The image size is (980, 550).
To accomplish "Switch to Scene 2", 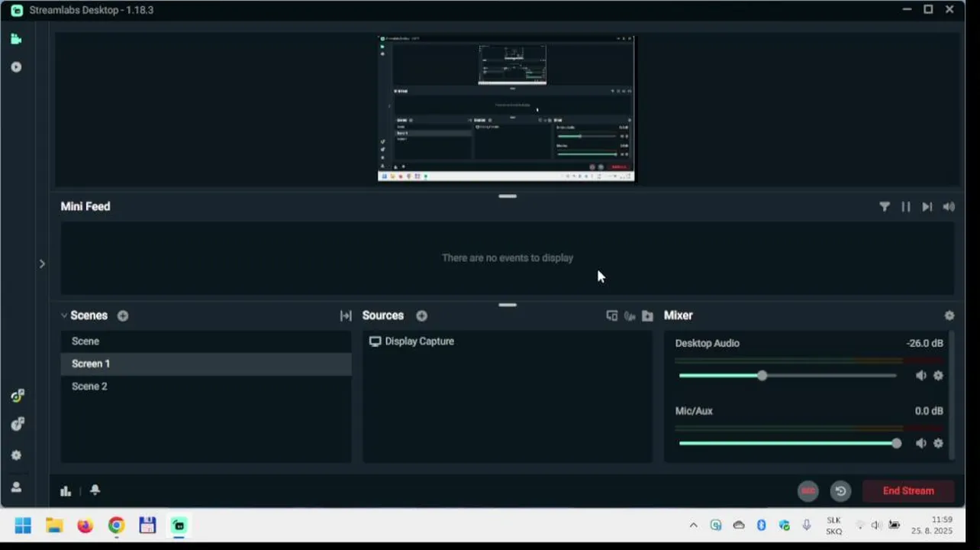I will pyautogui.click(x=206, y=387).
